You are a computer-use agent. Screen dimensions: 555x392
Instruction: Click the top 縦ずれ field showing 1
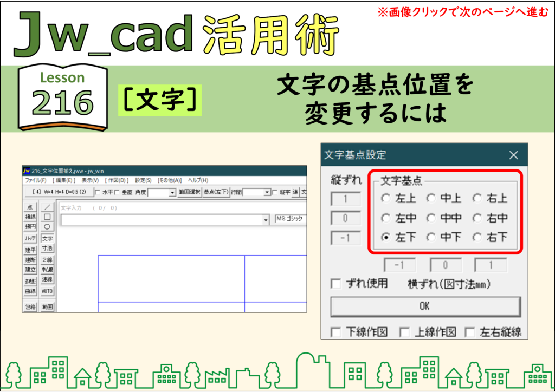346,199
